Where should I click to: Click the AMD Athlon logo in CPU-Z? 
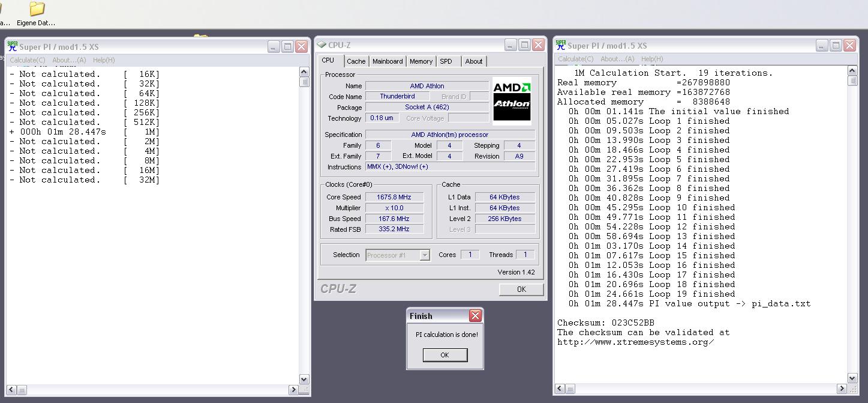click(x=512, y=101)
